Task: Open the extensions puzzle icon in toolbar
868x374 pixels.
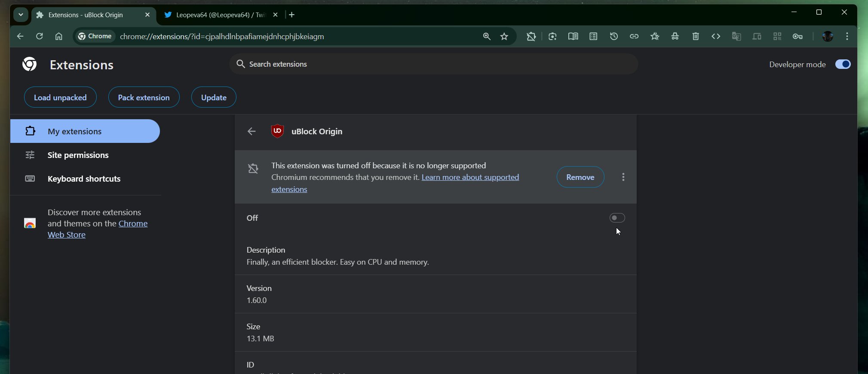Action: pos(531,37)
